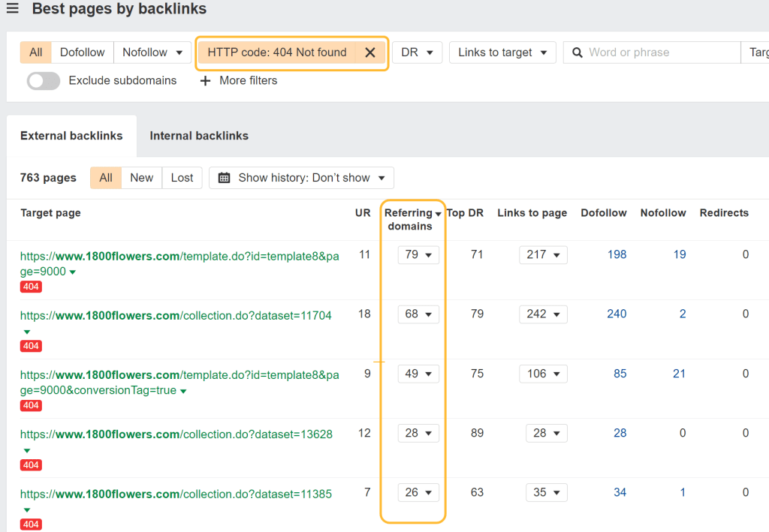Click the sort arrow on Referring domains column

(x=439, y=212)
